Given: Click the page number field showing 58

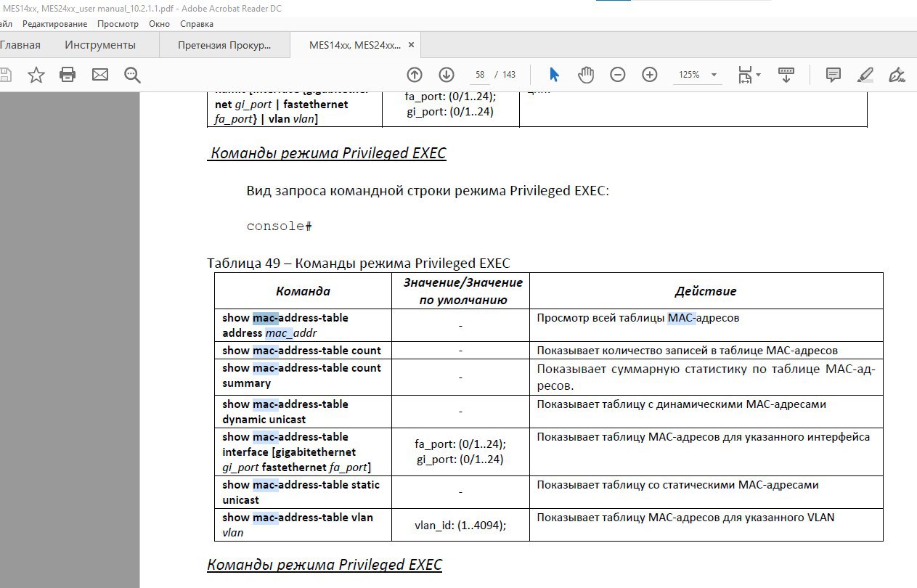Looking at the screenshot, I should tap(479, 75).
